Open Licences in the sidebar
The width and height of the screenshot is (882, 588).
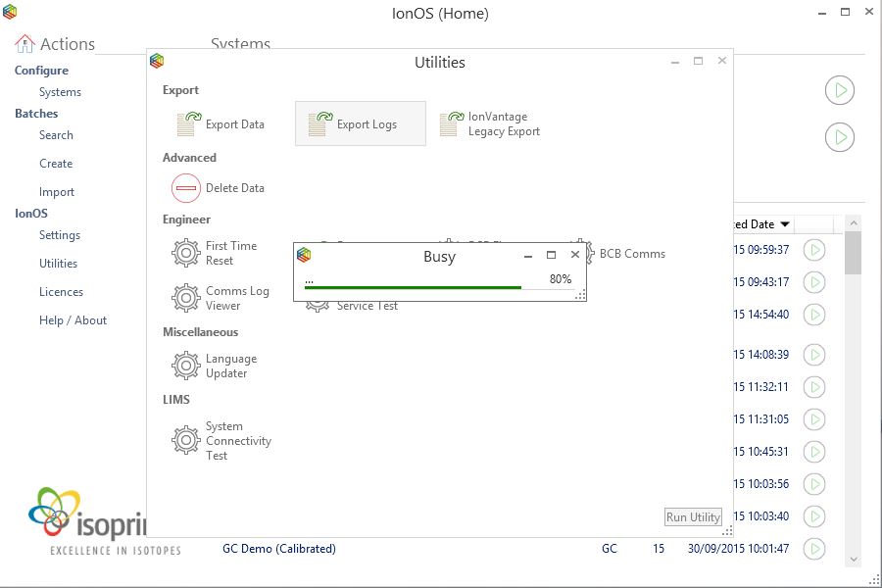click(61, 292)
